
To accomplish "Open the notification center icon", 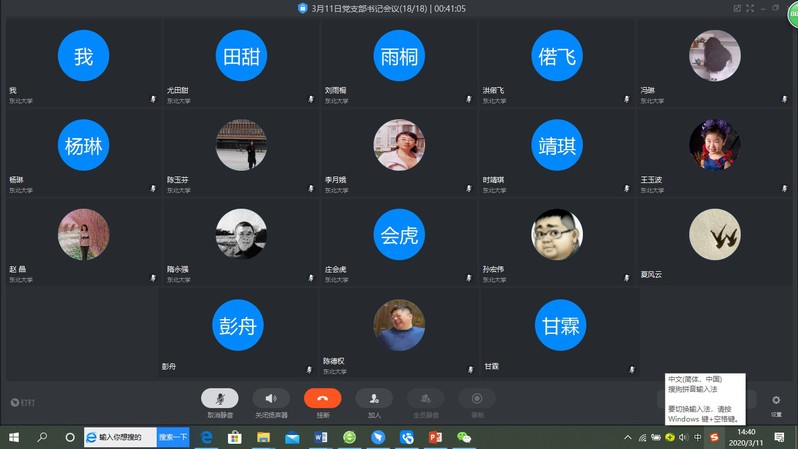I will (x=779, y=438).
